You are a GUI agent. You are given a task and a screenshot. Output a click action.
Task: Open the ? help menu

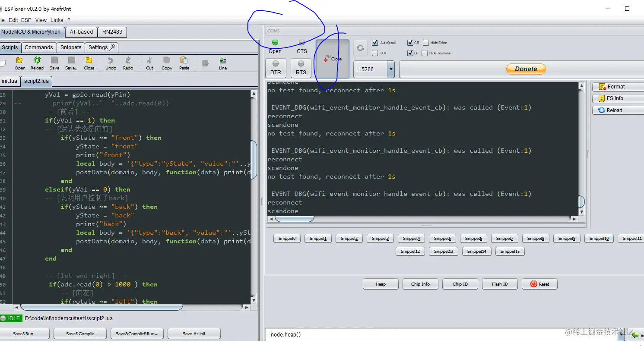pyautogui.click(x=69, y=20)
